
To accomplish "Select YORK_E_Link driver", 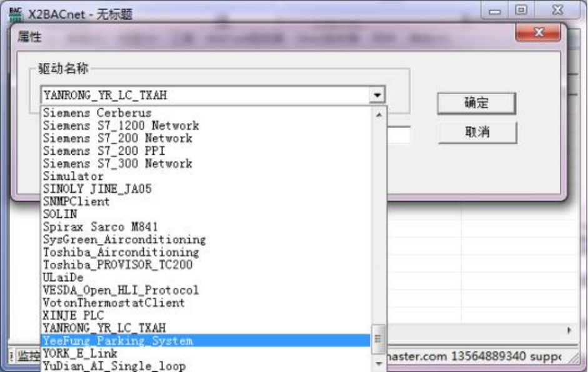I will 206,353.
